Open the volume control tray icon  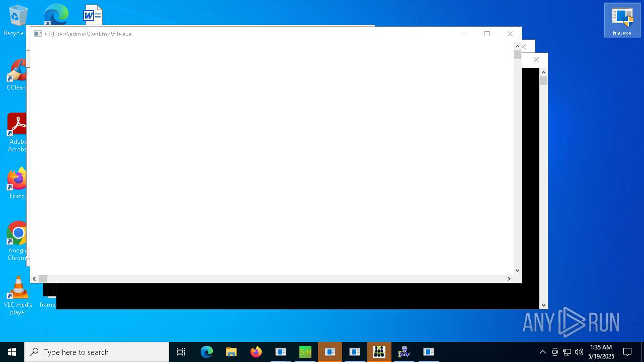click(579, 352)
